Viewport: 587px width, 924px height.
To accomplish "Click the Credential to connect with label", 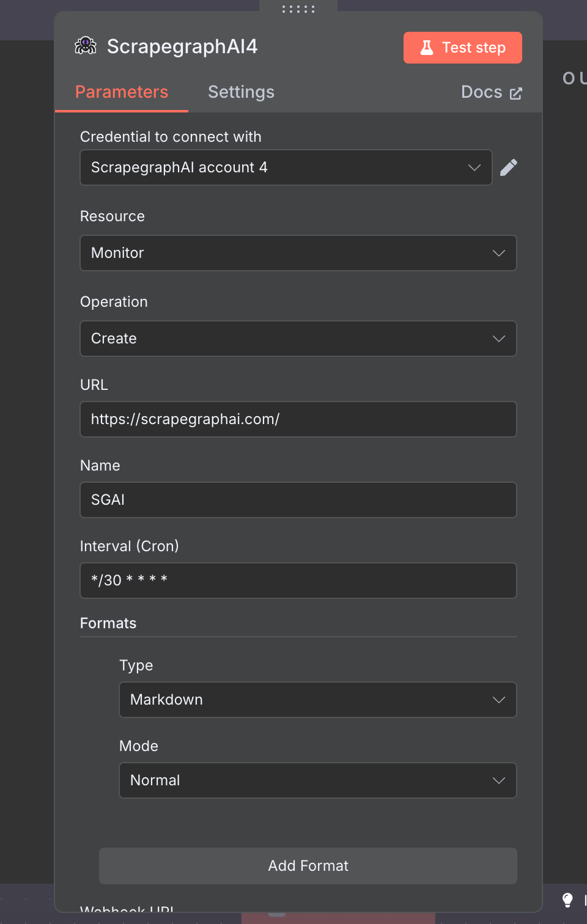I will click(171, 137).
